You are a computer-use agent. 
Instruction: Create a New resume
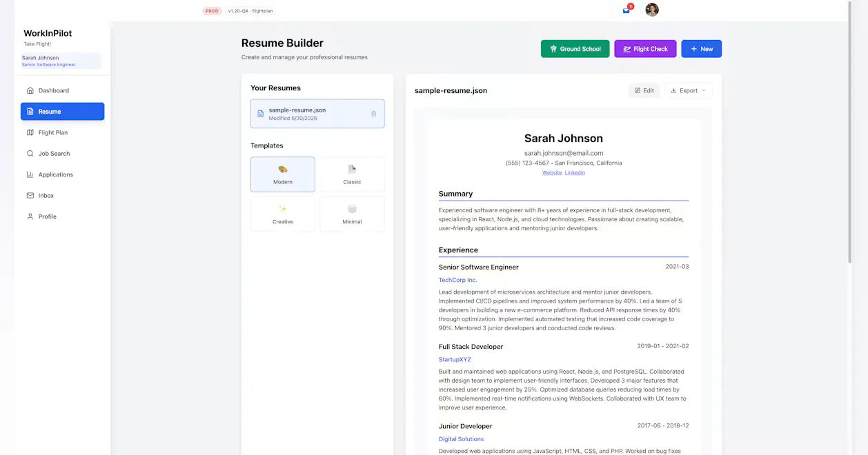click(701, 49)
